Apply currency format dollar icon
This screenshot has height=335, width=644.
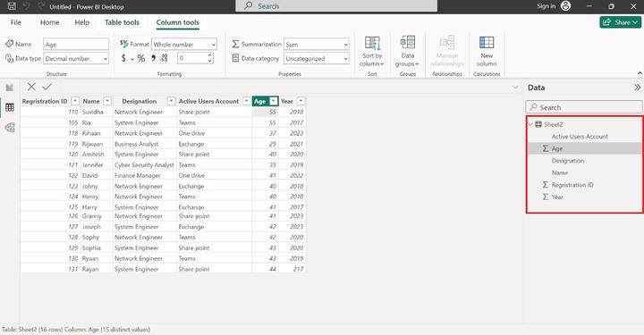tap(123, 58)
